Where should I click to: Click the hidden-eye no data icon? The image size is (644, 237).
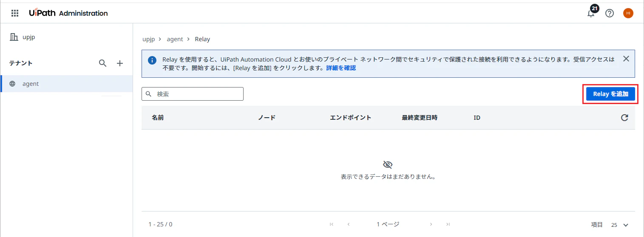[x=388, y=165]
